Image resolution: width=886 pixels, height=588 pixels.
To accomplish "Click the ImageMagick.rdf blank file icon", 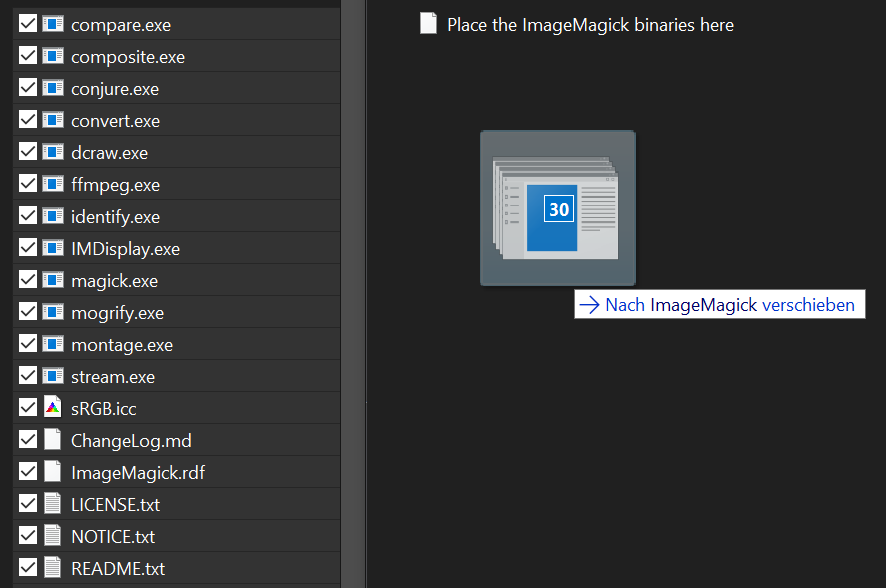I will [x=53, y=472].
